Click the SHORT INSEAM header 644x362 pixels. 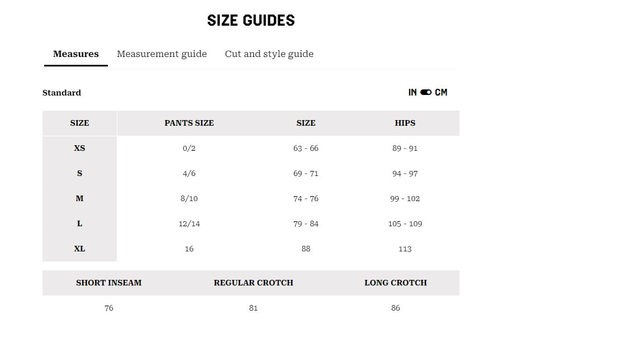[x=109, y=283]
